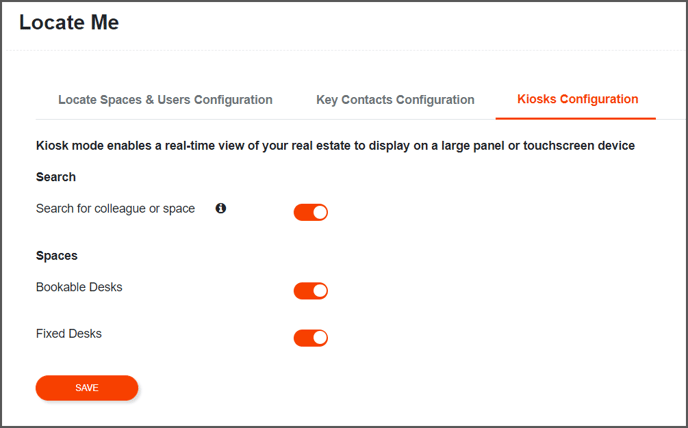Disable the Bookable Desks switch
This screenshot has width=688, height=428.
(311, 291)
